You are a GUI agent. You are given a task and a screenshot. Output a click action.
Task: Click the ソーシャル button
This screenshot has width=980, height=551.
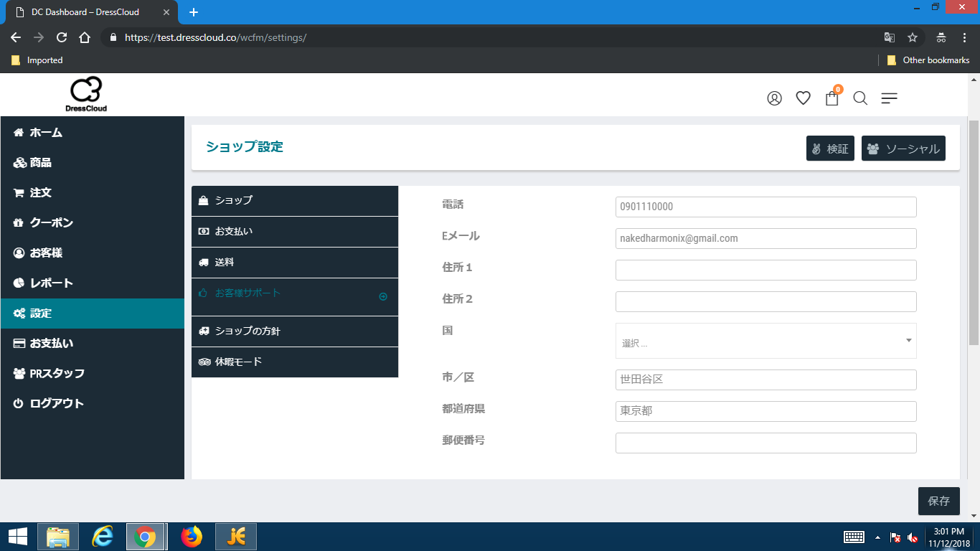903,149
